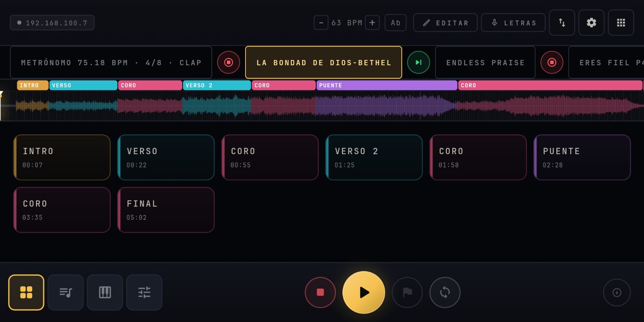Increase tempo with the plus button
The image size is (644, 322).
pyautogui.click(x=372, y=23)
